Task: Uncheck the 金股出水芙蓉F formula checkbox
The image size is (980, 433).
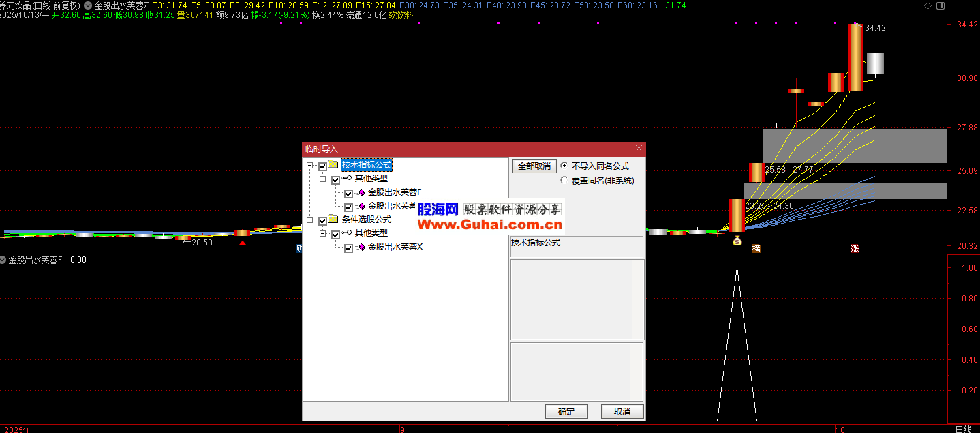Action: coord(348,193)
